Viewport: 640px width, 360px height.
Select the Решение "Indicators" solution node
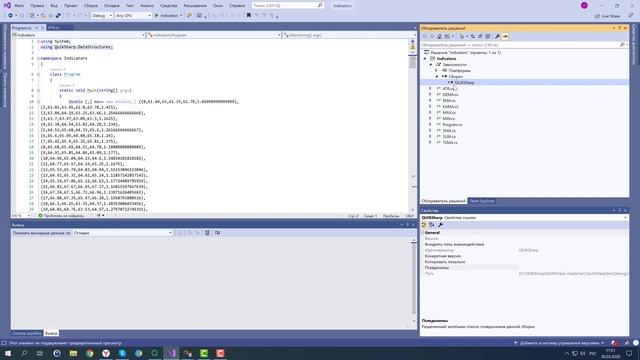(465, 53)
